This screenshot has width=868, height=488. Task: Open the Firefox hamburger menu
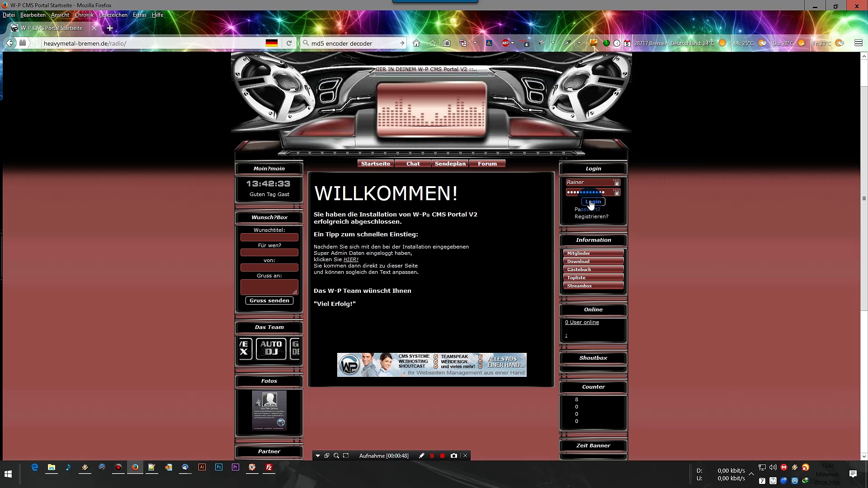point(859,43)
